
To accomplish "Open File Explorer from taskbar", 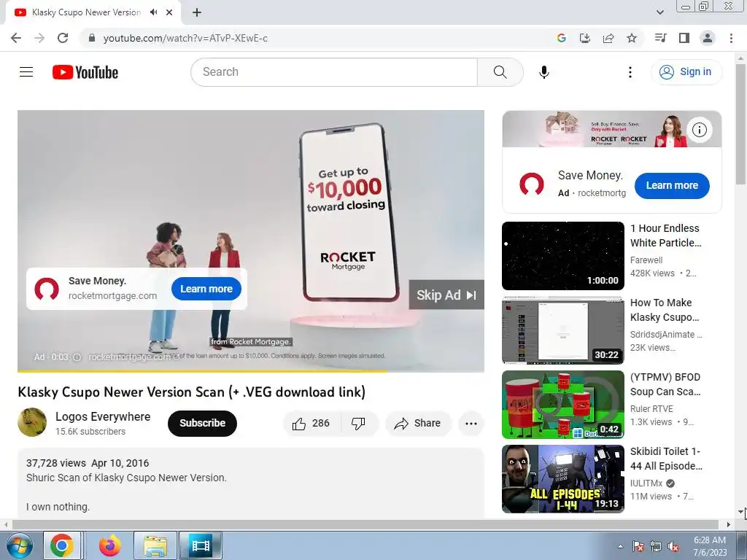I will pyautogui.click(x=155, y=545).
